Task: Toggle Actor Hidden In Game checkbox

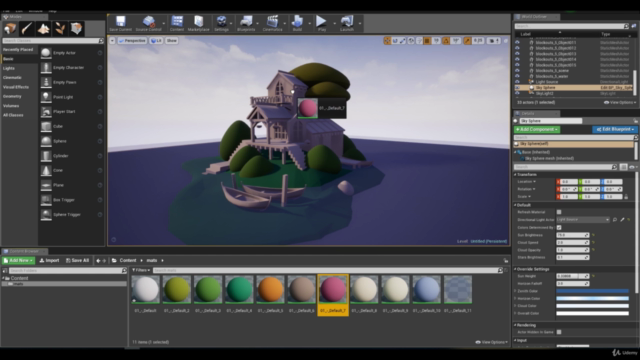Action: [x=559, y=332]
